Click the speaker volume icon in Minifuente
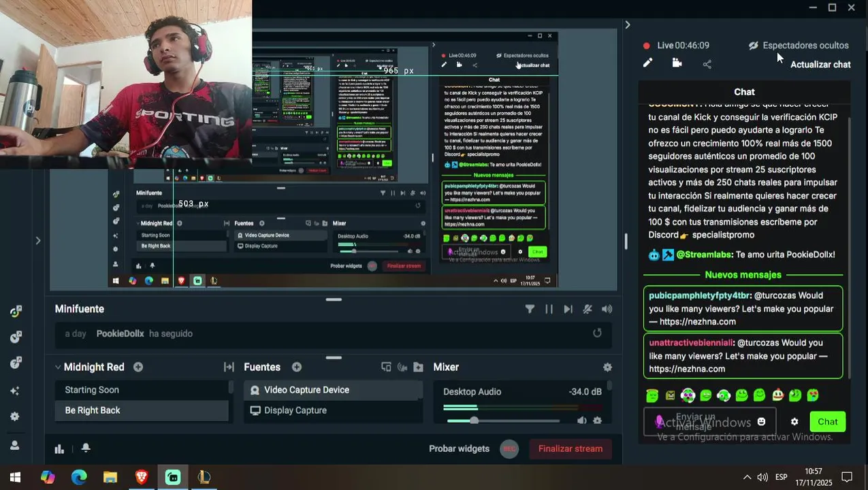The width and height of the screenshot is (868, 490). tap(607, 309)
